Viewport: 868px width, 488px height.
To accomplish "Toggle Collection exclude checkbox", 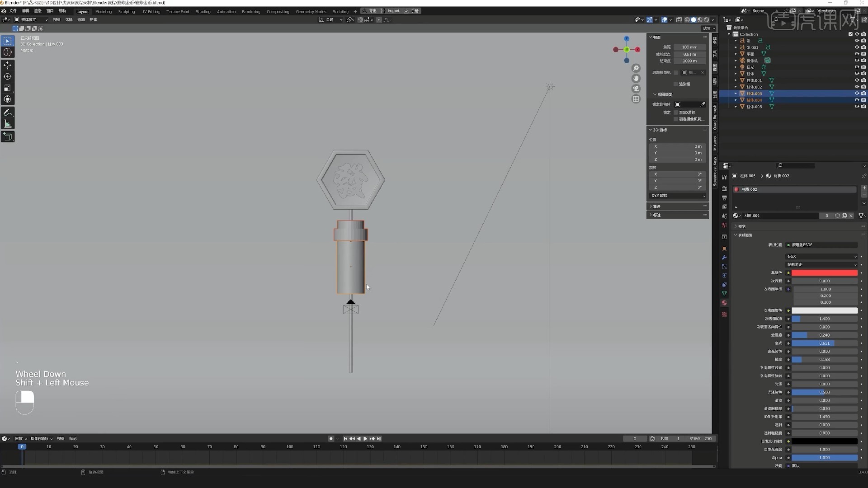I will 850,34.
